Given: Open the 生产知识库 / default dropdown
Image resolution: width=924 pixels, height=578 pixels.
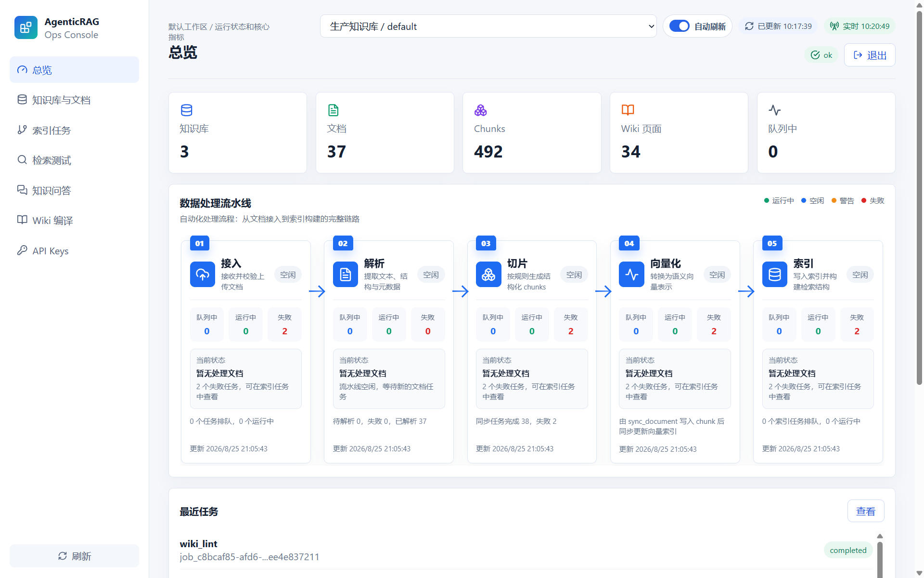Looking at the screenshot, I should [x=488, y=26].
